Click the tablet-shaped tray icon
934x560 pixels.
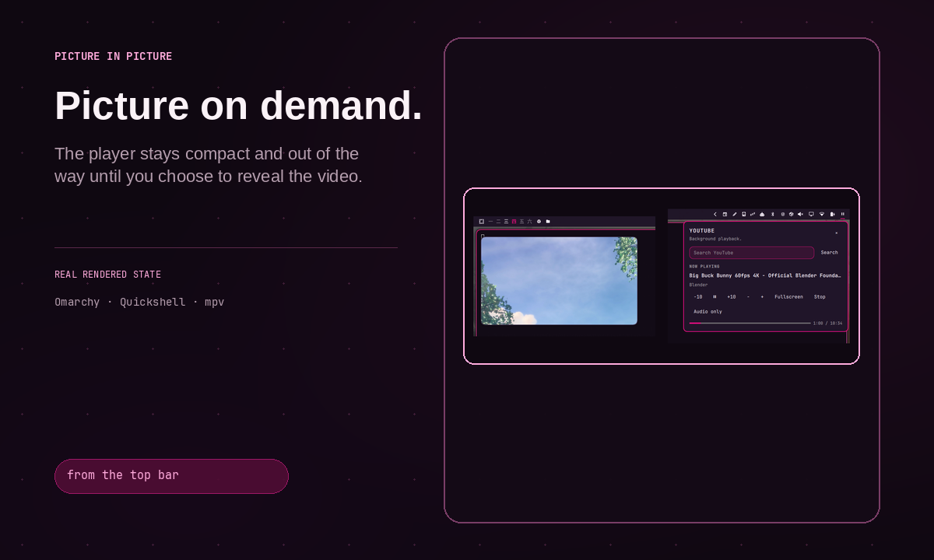click(x=744, y=214)
